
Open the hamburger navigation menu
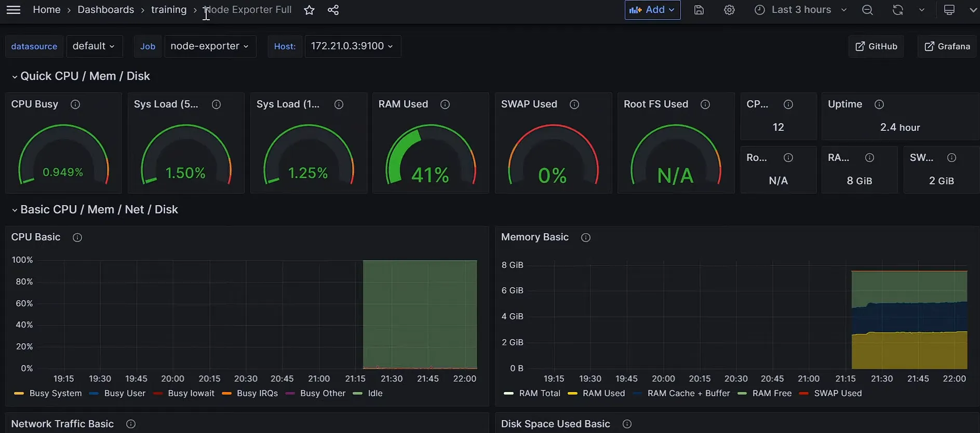pyautogui.click(x=14, y=10)
